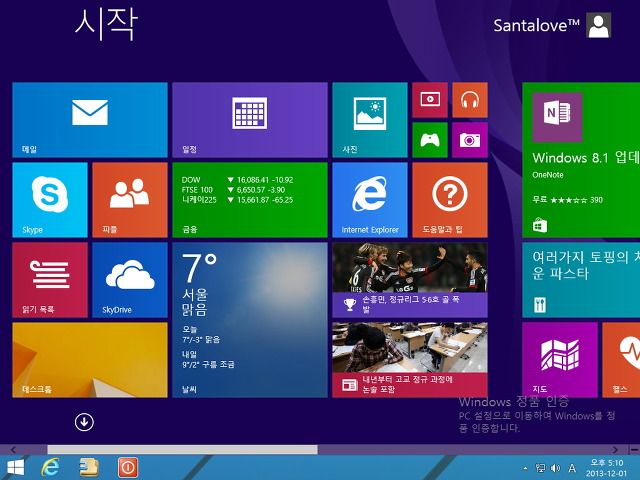Click the network tray icon
640x480 pixels.
540,468
